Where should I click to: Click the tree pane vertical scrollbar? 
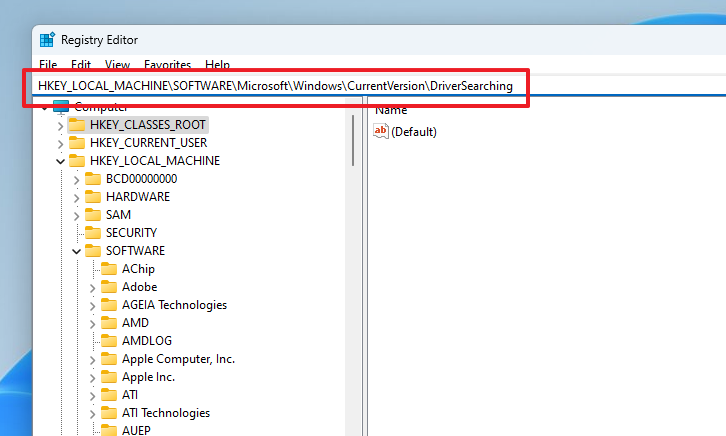point(353,141)
